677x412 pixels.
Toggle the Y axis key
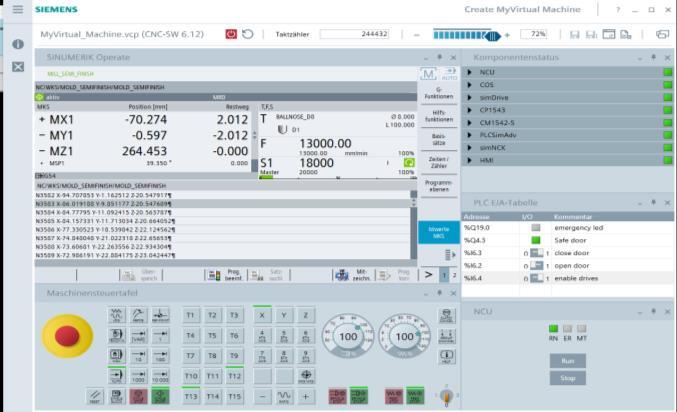[284, 315]
